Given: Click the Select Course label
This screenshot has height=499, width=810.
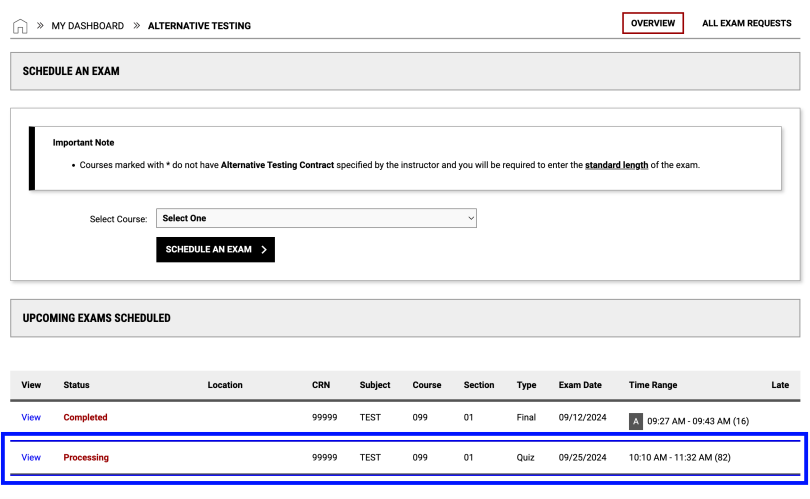Looking at the screenshot, I should (x=118, y=219).
